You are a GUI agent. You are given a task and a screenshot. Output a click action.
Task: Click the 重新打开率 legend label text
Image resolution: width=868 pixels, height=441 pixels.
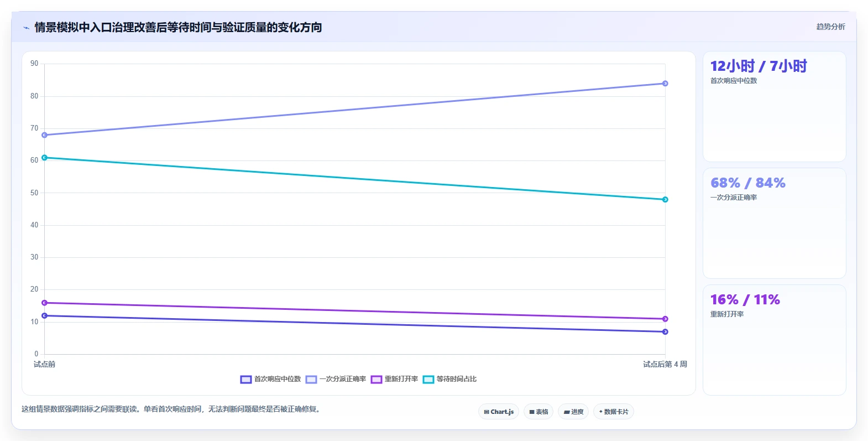401,379
